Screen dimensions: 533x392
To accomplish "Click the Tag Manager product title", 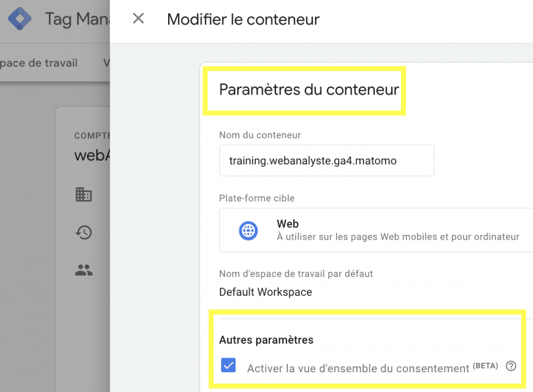I will tap(77, 20).
